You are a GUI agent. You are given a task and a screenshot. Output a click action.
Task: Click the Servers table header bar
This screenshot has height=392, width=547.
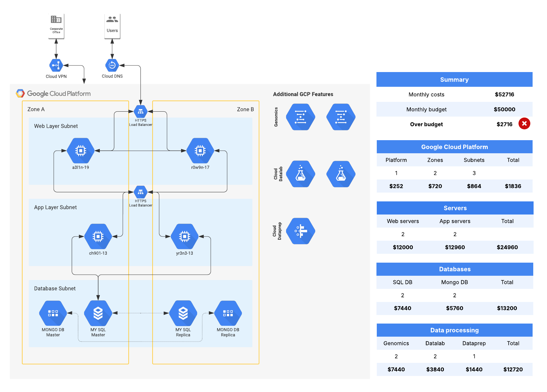click(455, 208)
